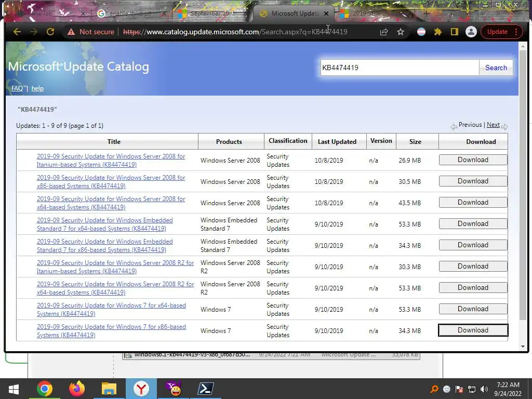
Task: Click the Not secure warning icon
Action: click(x=71, y=32)
